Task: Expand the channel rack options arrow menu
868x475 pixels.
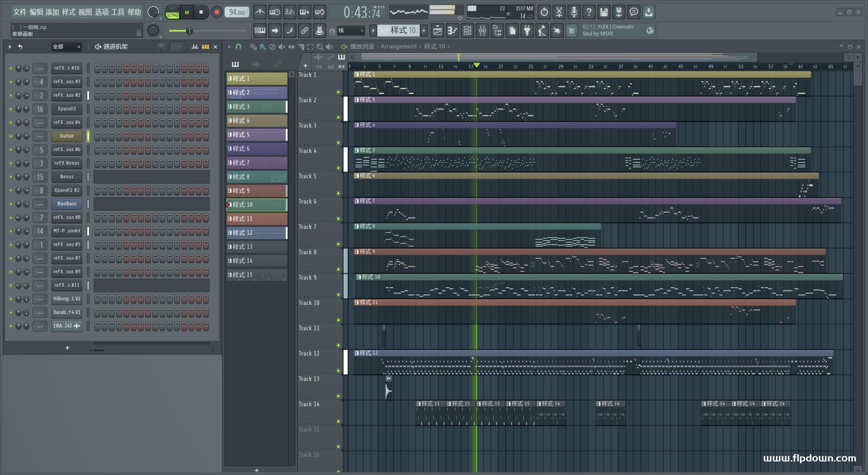Action: [x=10, y=47]
